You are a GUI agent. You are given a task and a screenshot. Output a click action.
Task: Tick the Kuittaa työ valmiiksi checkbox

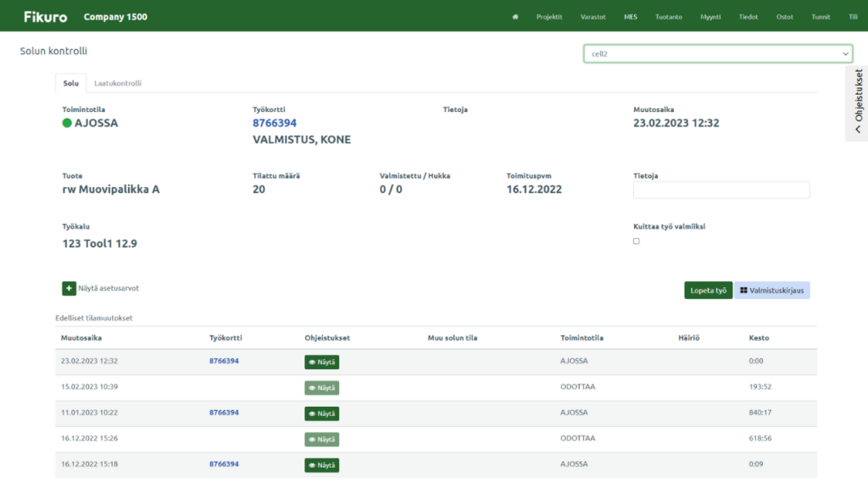click(636, 241)
